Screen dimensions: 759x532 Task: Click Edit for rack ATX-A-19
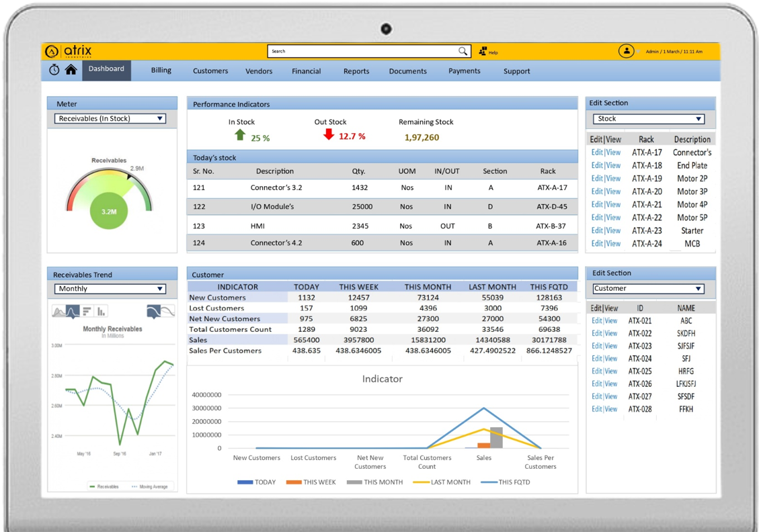597,179
